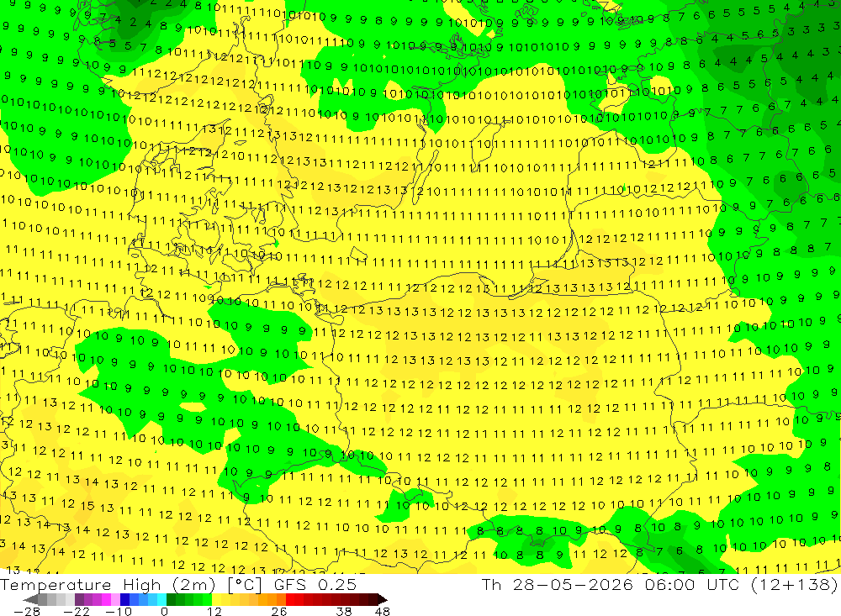The width and height of the screenshot is (841, 616).
Task: Click the legend label '-28'
Action: point(27,611)
